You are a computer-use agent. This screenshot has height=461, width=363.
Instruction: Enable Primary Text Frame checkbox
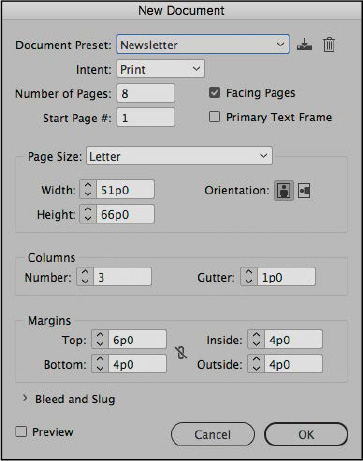point(214,117)
